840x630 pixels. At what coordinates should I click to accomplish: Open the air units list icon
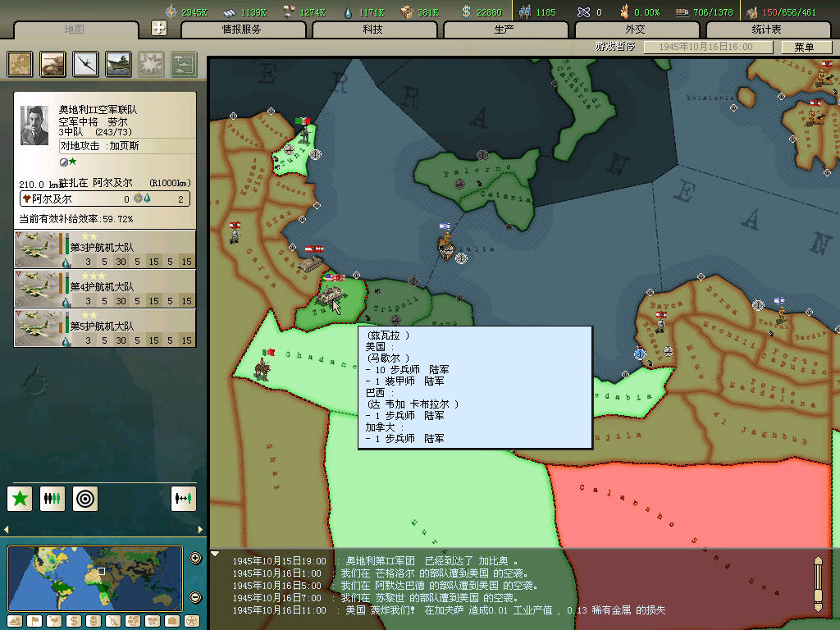click(x=85, y=64)
